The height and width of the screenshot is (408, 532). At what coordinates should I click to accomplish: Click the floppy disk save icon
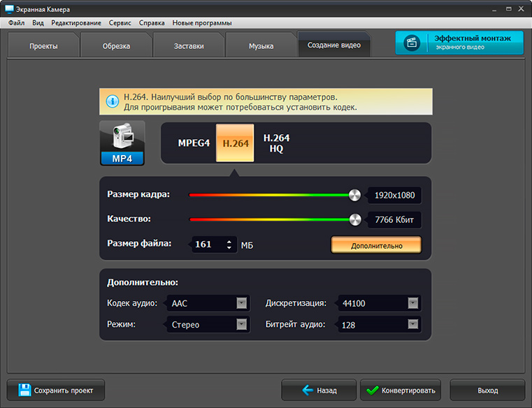(x=24, y=390)
